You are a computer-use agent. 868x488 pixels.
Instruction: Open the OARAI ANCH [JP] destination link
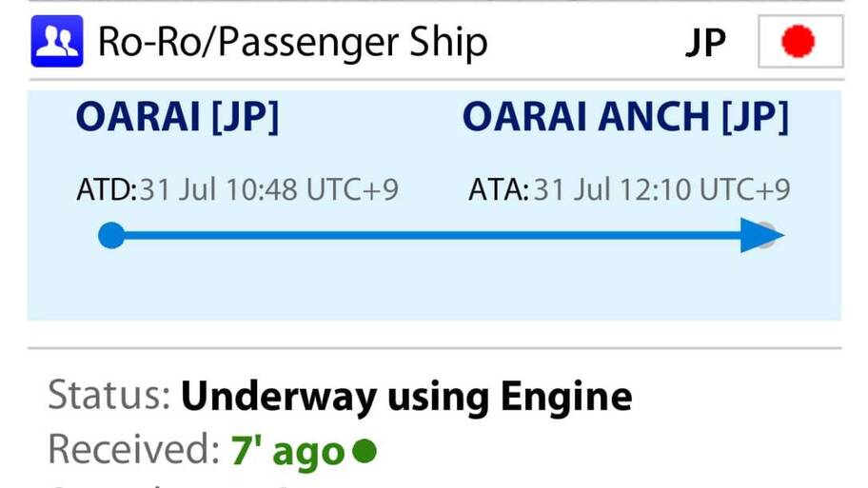click(x=625, y=117)
